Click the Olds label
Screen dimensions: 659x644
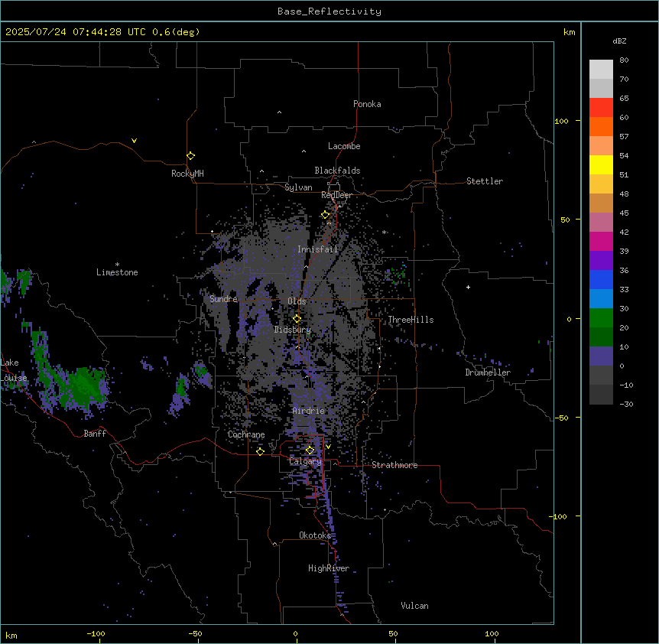coord(297,301)
